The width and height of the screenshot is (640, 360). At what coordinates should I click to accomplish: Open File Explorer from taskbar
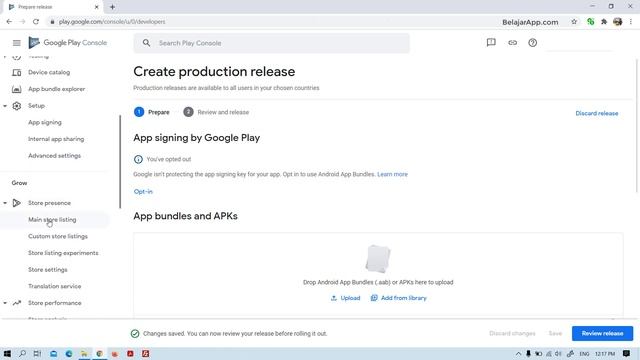point(84,353)
